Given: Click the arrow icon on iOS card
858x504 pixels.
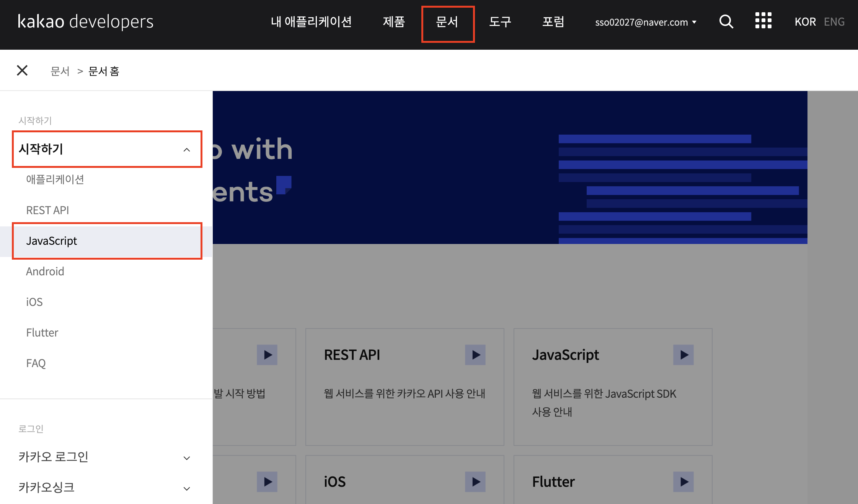Looking at the screenshot, I should (475, 482).
